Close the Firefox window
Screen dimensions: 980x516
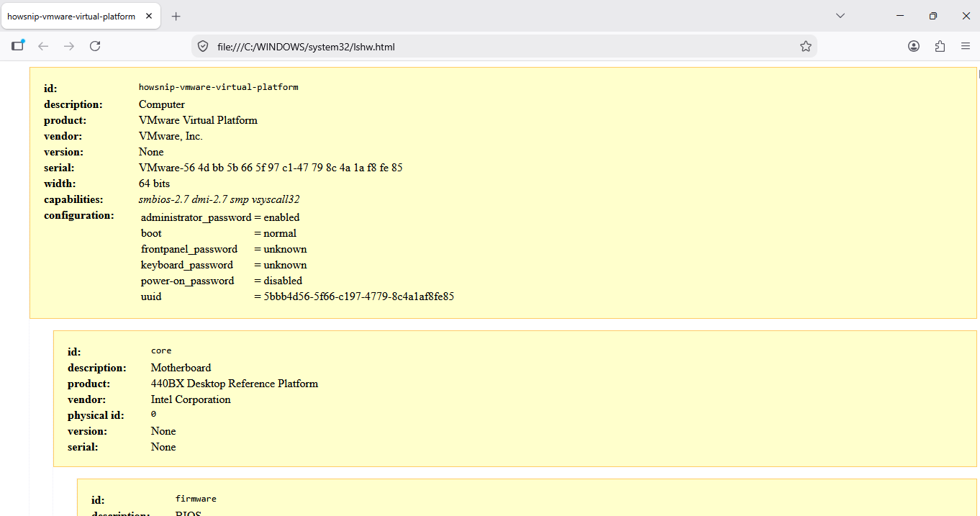click(x=966, y=16)
